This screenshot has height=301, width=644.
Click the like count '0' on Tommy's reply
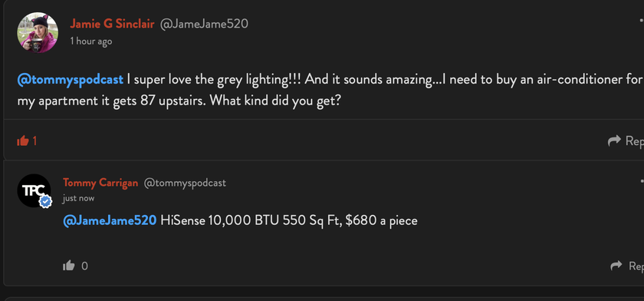84,266
